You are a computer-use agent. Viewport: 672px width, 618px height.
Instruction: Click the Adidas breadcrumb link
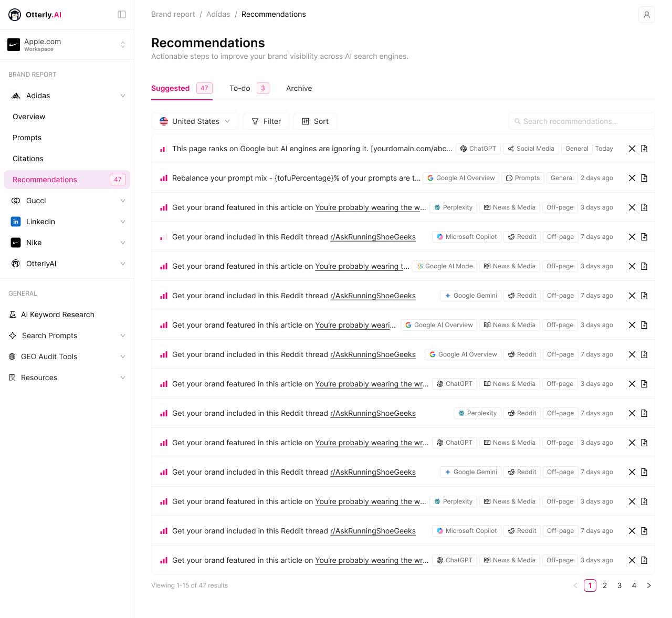click(218, 14)
